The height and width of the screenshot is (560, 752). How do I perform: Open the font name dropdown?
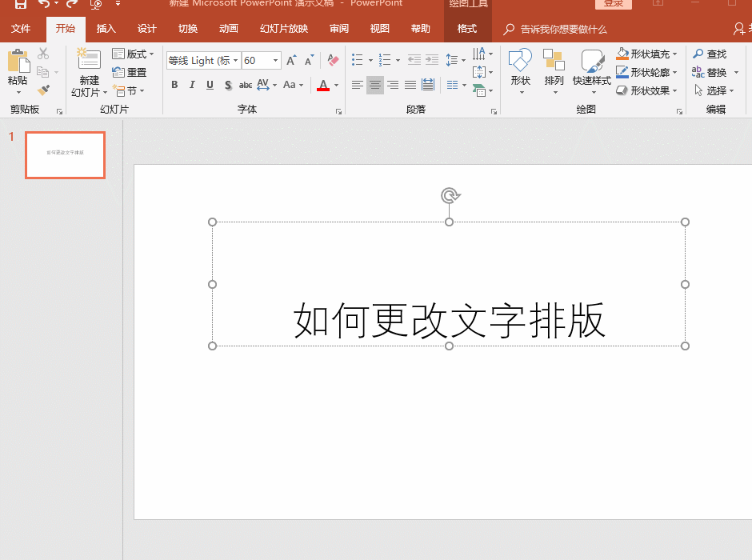click(236, 60)
